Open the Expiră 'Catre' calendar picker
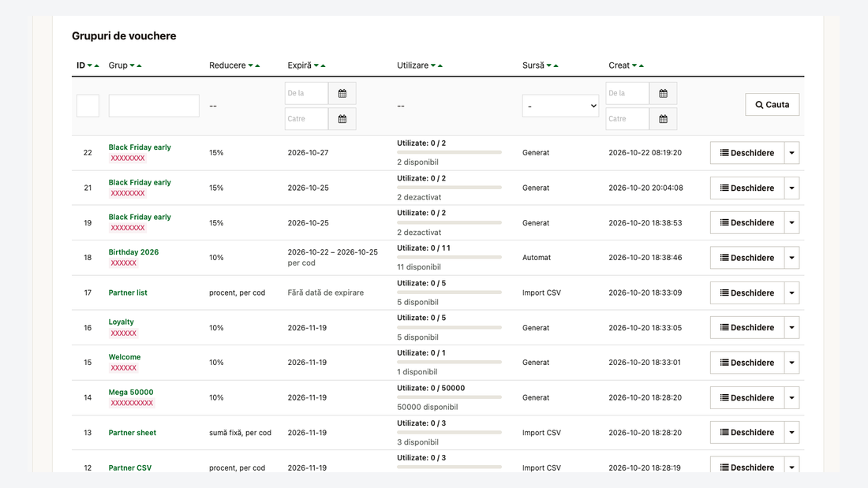The width and height of the screenshot is (868, 488). 342,119
